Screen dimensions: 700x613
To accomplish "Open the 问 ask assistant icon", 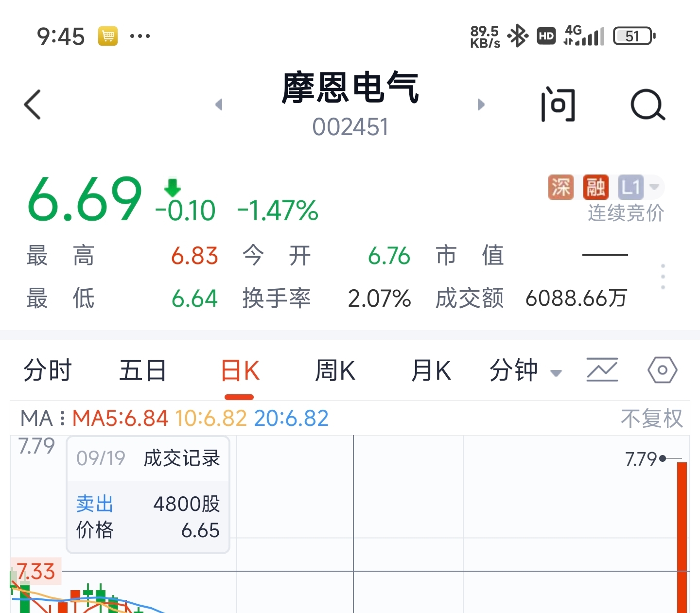I will point(558,105).
